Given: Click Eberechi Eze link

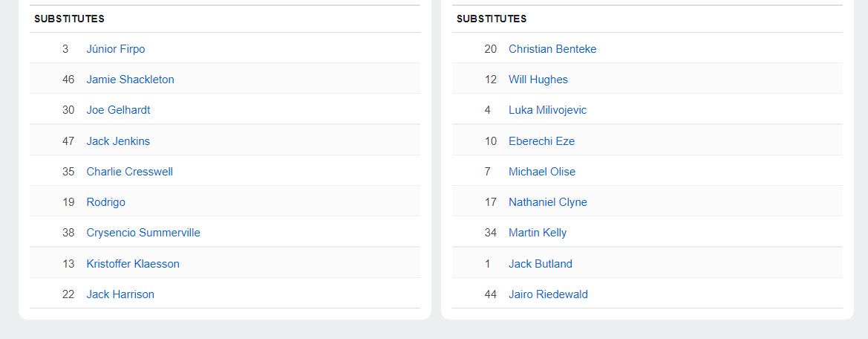Looking at the screenshot, I should pyautogui.click(x=541, y=141).
